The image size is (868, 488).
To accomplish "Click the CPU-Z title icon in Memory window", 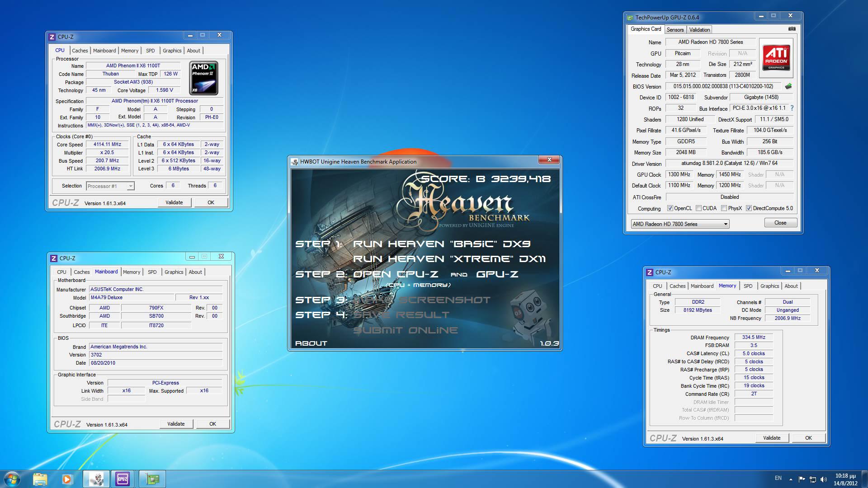I will click(x=650, y=272).
